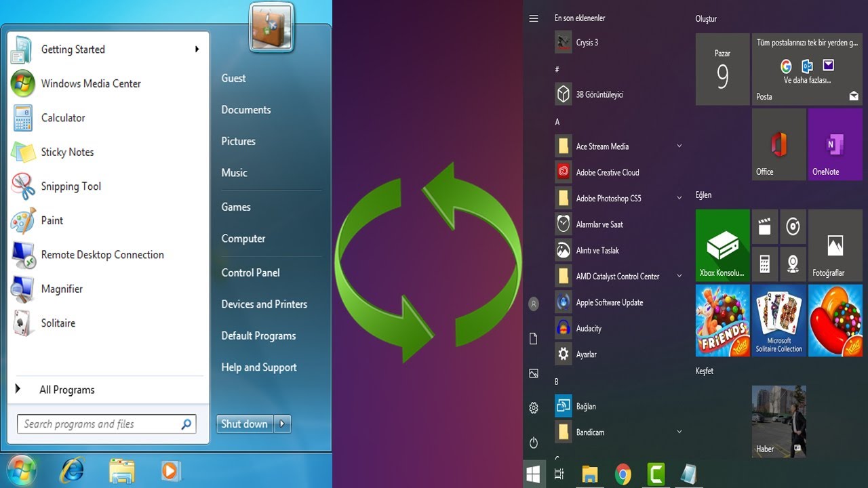Open Documents in Windows 7 right pane
The height and width of the screenshot is (488, 868).
246,110
